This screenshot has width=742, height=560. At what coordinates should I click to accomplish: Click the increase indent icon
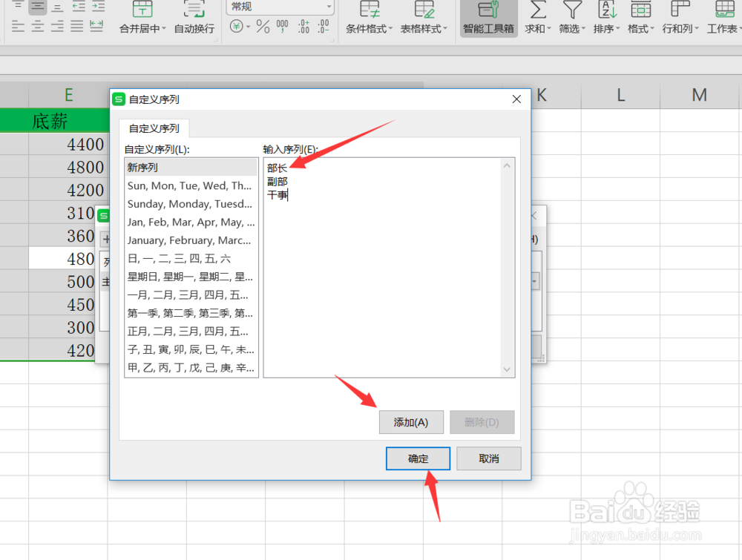(99, 7)
